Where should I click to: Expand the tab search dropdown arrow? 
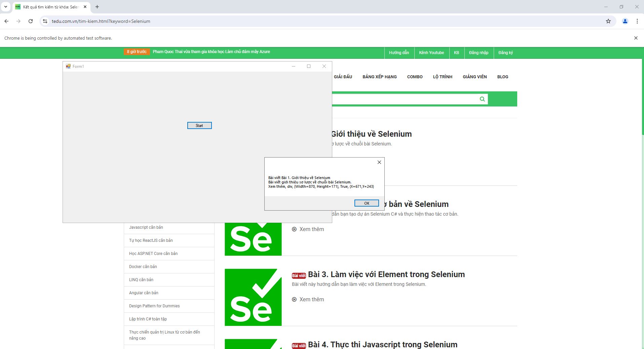[6, 7]
